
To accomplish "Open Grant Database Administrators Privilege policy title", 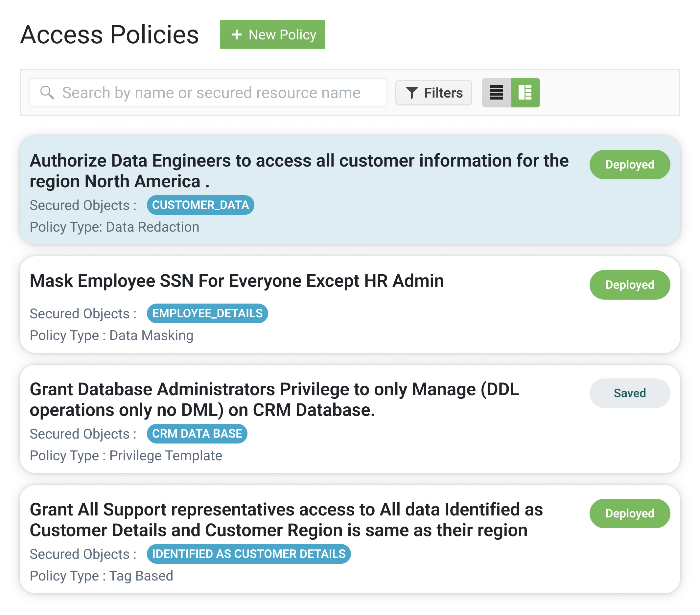I will [x=274, y=399].
